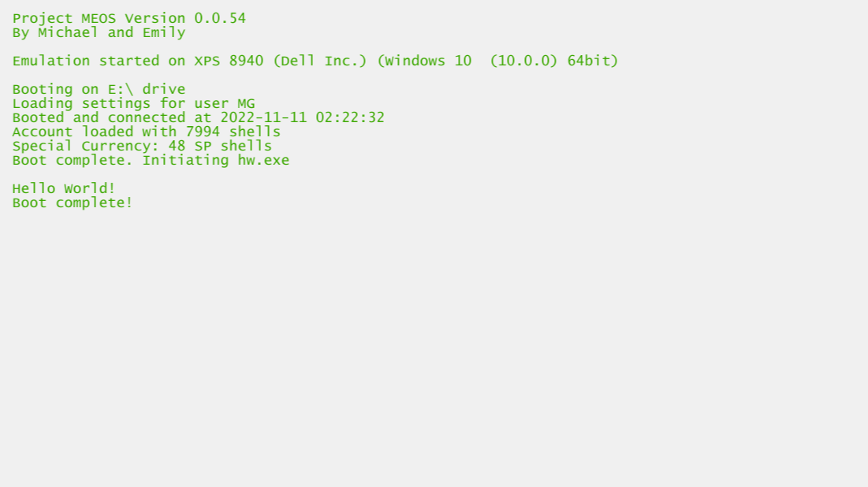Click the 'Account loaded with 7994 shells' line
This screenshot has width=868, height=487.
(146, 132)
